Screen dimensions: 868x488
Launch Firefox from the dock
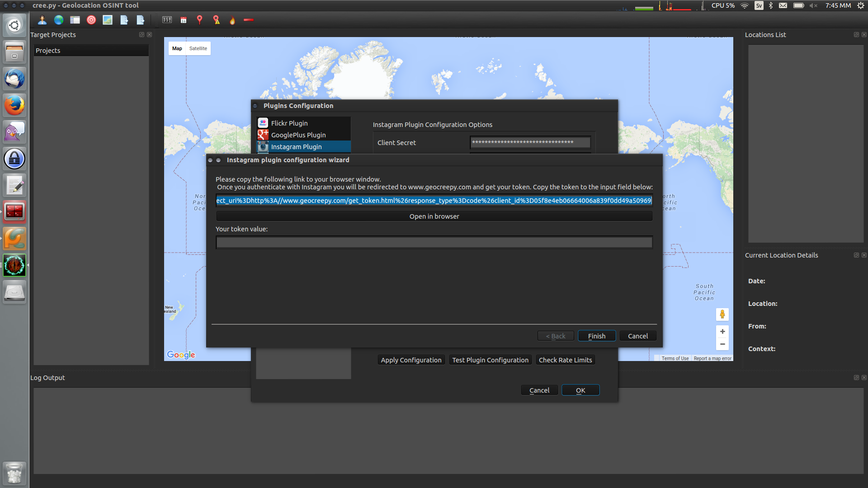[x=14, y=105]
